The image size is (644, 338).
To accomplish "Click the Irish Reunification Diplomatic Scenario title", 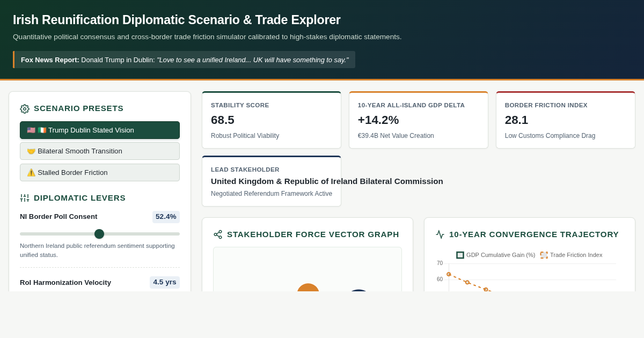I will tap(177, 20).
